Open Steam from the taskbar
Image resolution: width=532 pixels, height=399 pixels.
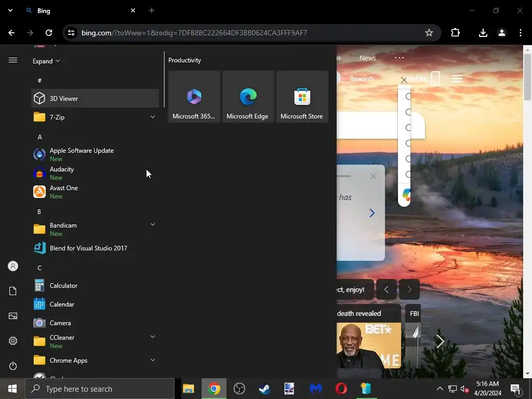coord(264,389)
